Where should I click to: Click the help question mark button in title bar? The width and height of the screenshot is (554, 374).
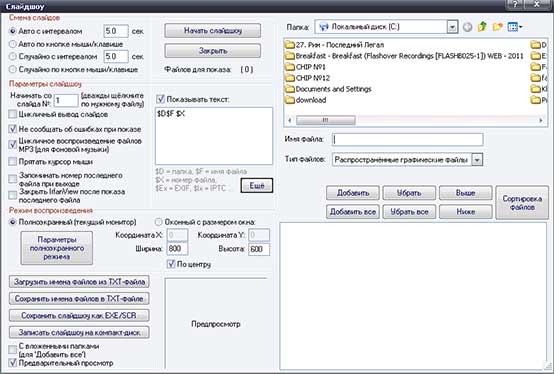515,5
